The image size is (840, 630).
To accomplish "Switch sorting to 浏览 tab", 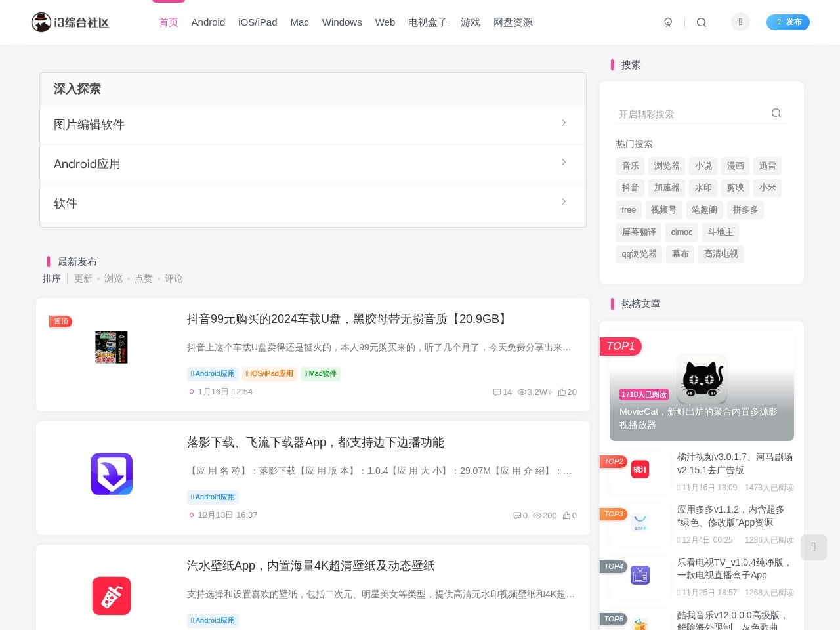I will point(113,278).
